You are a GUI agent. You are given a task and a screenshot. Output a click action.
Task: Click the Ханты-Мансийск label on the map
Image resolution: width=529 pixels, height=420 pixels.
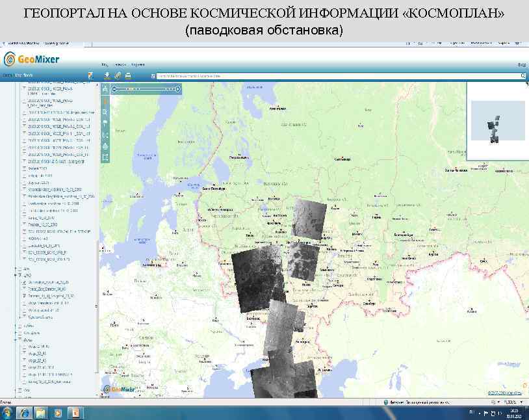click(456, 170)
